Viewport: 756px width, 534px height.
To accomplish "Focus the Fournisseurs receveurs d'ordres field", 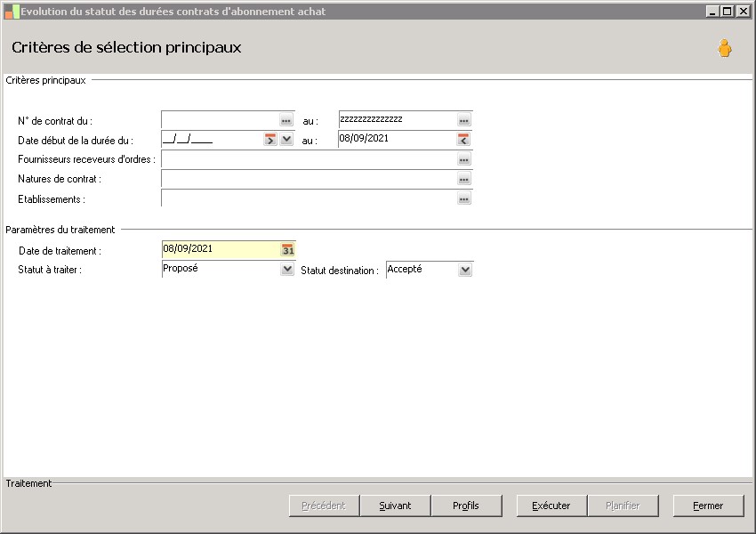I will tap(309, 159).
